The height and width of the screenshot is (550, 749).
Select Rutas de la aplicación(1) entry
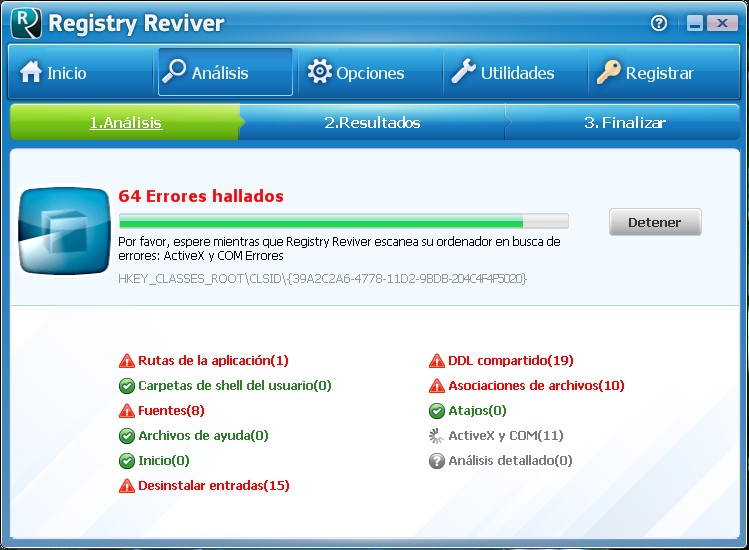click(x=213, y=361)
